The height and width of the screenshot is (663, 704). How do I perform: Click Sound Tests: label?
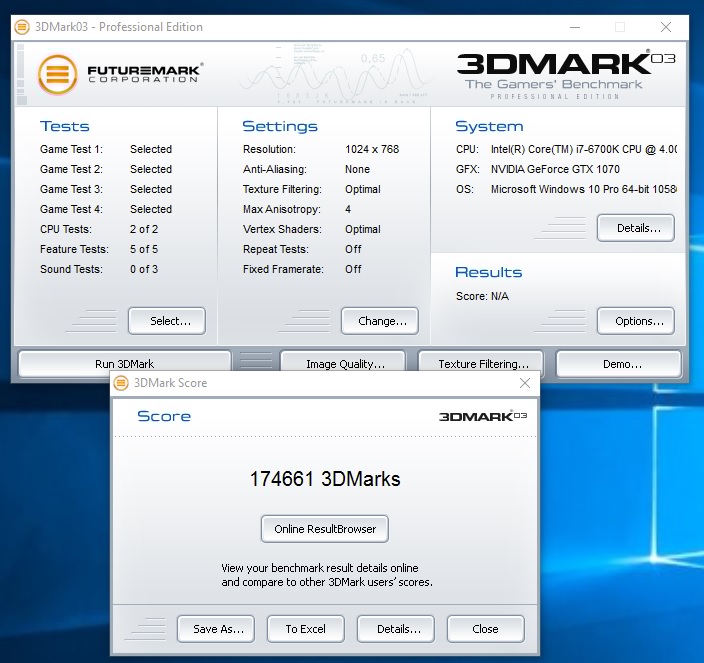tap(71, 269)
